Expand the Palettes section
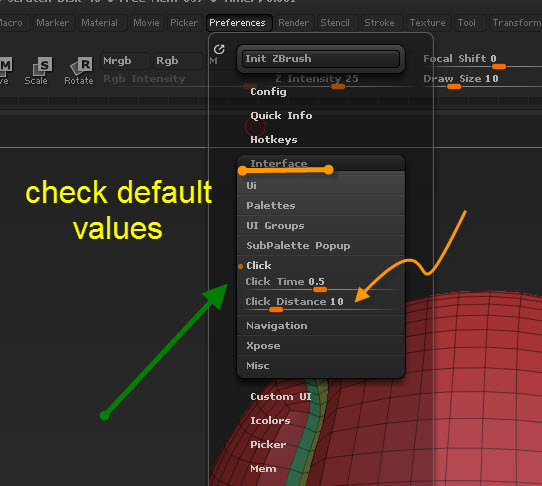Viewport: 542px width, 486px height. point(321,206)
